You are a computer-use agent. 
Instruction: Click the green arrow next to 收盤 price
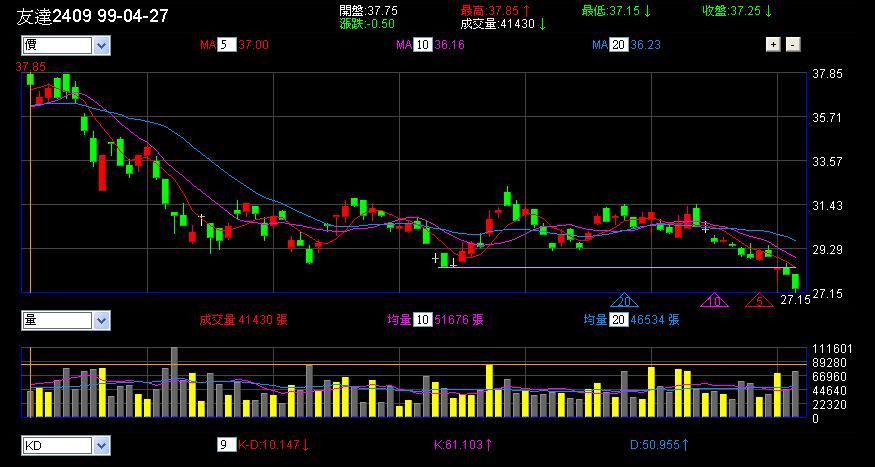click(772, 10)
